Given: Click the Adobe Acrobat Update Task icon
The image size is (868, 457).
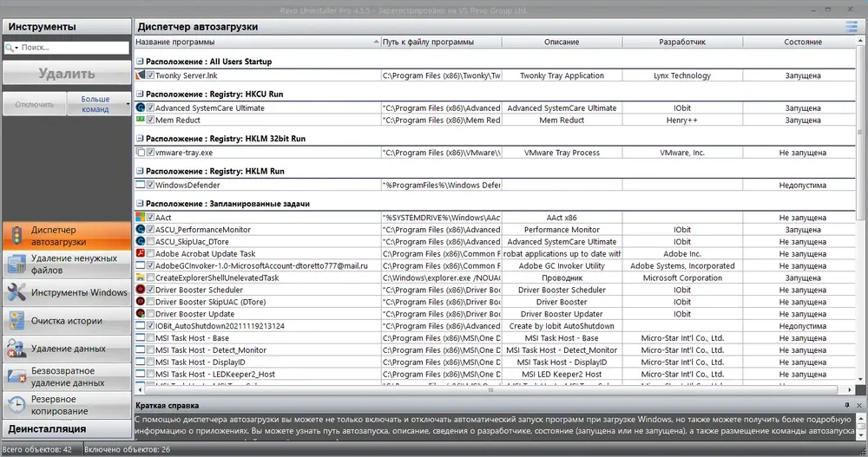Looking at the screenshot, I should tap(140, 253).
